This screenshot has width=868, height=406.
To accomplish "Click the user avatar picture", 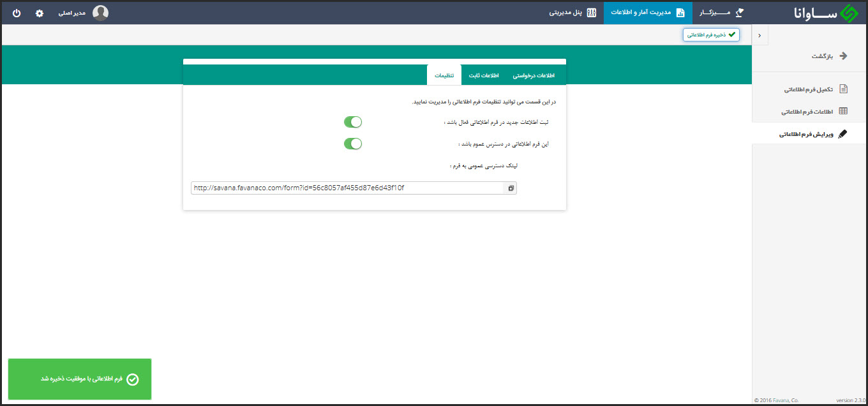I will coord(100,13).
